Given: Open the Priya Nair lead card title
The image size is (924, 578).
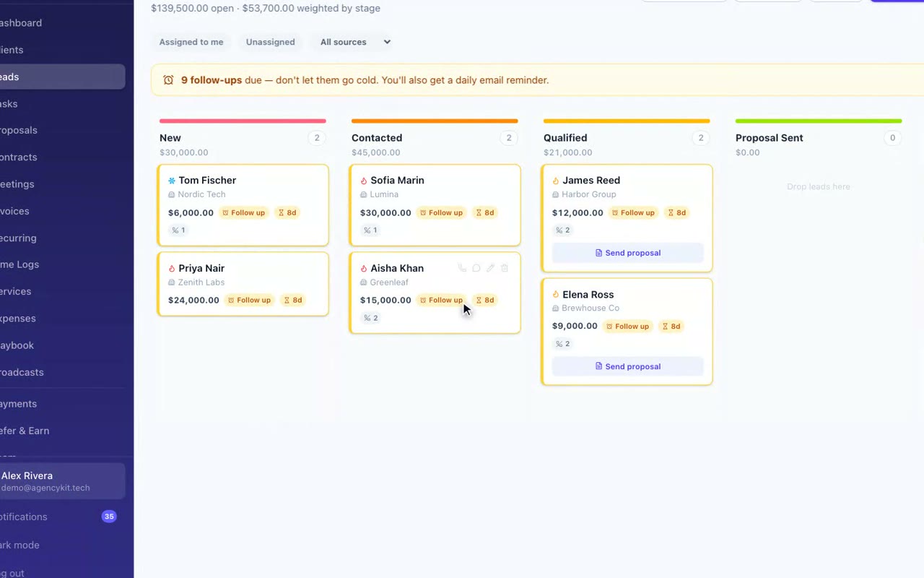Looking at the screenshot, I should tap(201, 268).
